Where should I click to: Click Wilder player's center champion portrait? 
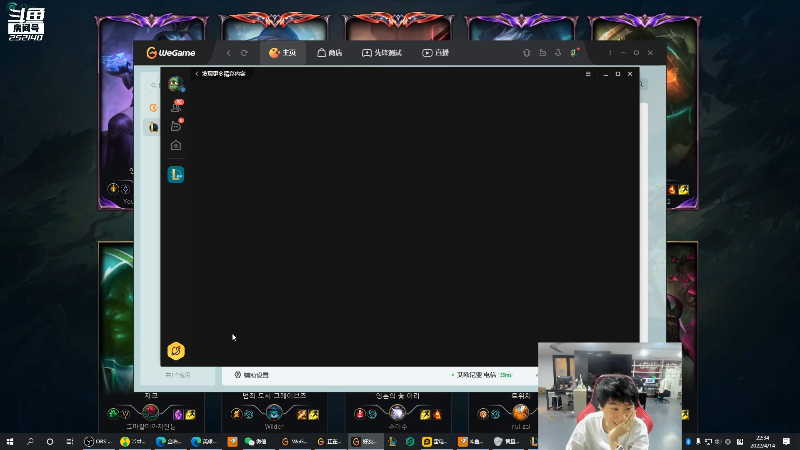[x=274, y=412]
